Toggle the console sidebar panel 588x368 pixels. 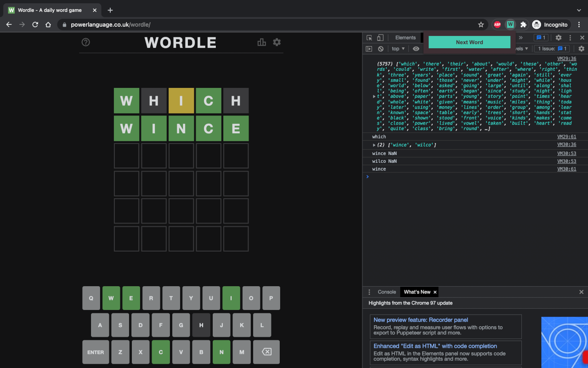(x=369, y=49)
